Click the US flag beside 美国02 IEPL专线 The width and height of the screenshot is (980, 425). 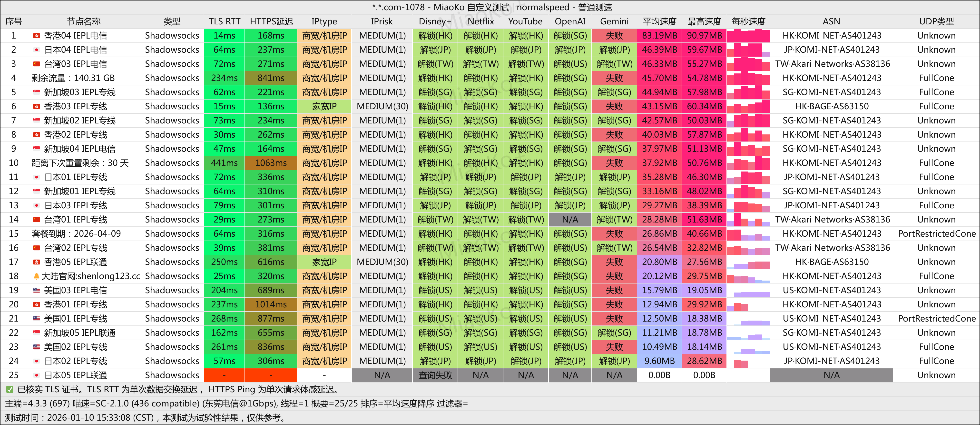pyautogui.click(x=37, y=347)
